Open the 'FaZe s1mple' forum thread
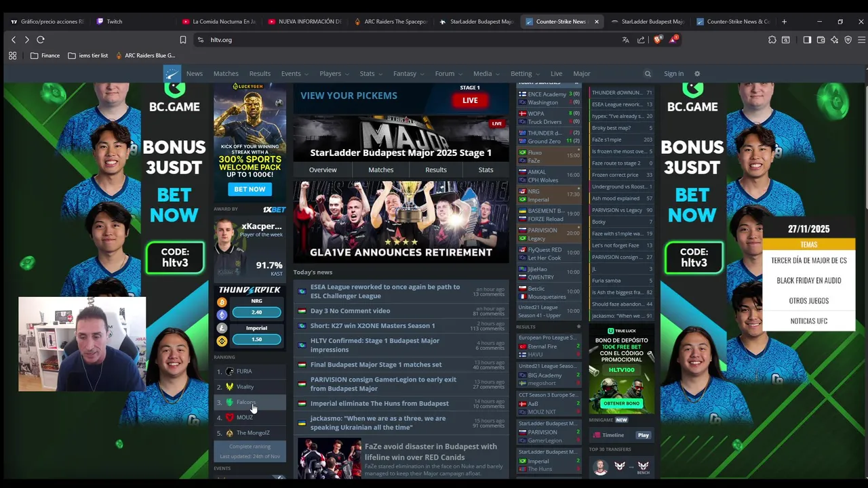 (x=622, y=140)
